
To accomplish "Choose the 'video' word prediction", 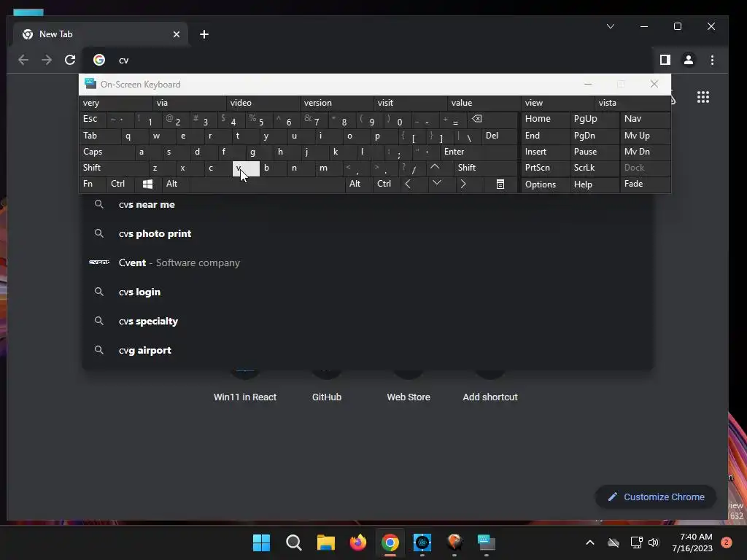I will pos(263,103).
